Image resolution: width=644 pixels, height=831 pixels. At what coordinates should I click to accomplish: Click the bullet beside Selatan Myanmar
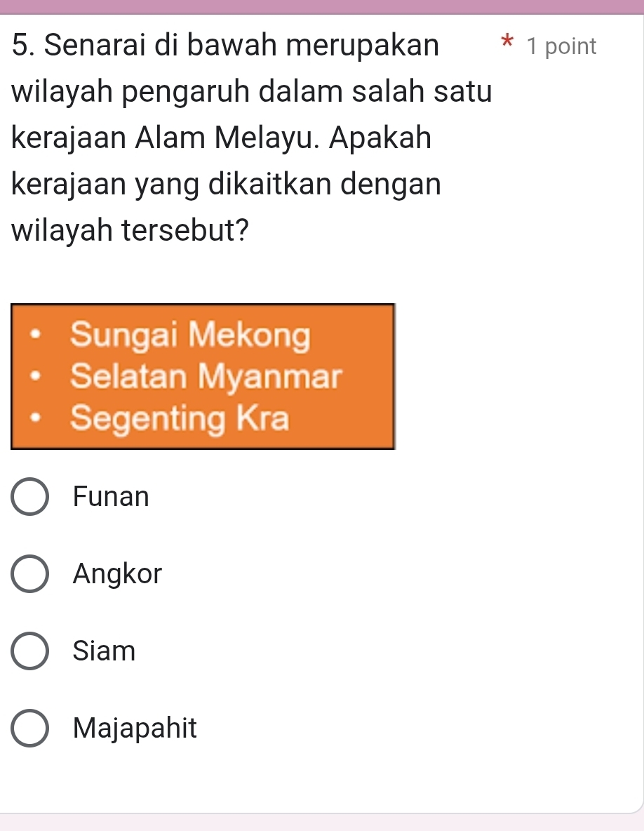click(34, 377)
